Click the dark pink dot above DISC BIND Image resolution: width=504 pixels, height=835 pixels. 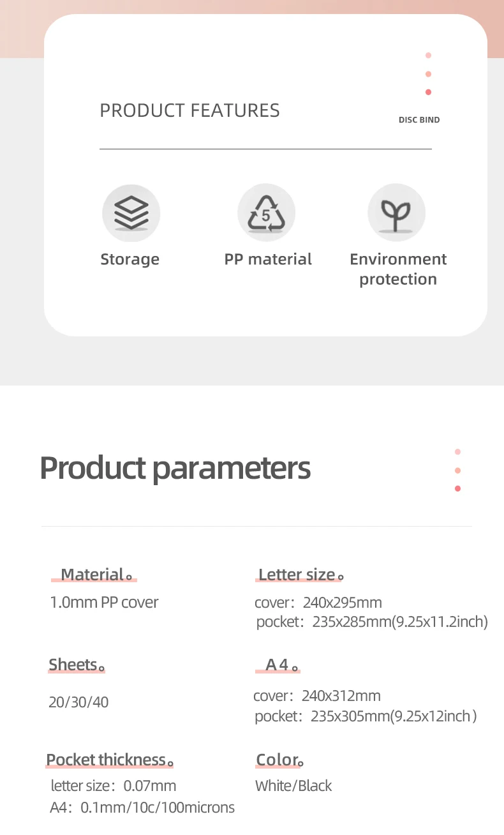tap(428, 92)
